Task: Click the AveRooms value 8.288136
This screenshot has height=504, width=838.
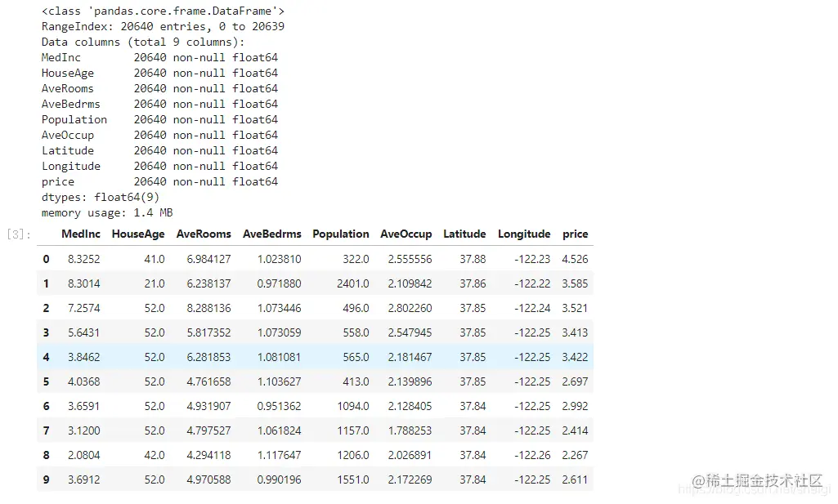Action: 209,308
